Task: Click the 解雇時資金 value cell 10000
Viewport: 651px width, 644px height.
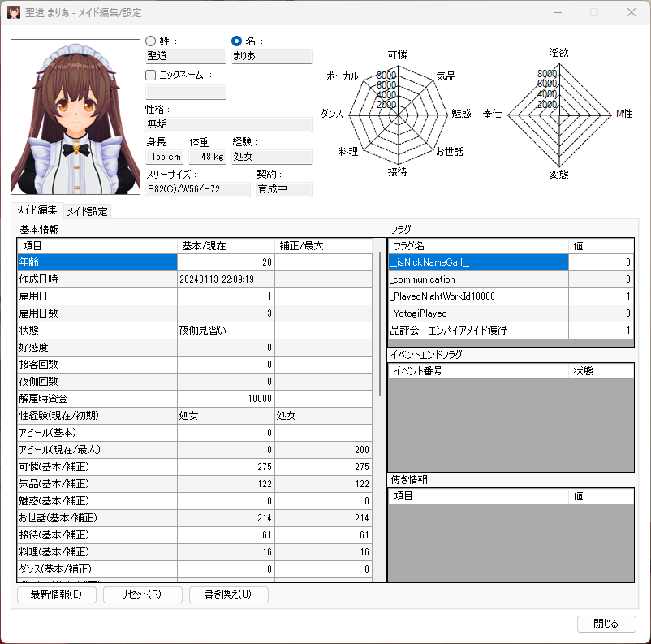Action: tap(226, 399)
